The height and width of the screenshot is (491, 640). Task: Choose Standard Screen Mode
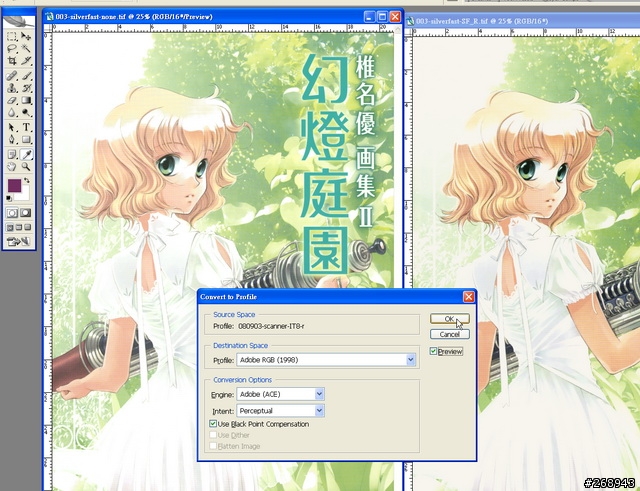point(11,227)
